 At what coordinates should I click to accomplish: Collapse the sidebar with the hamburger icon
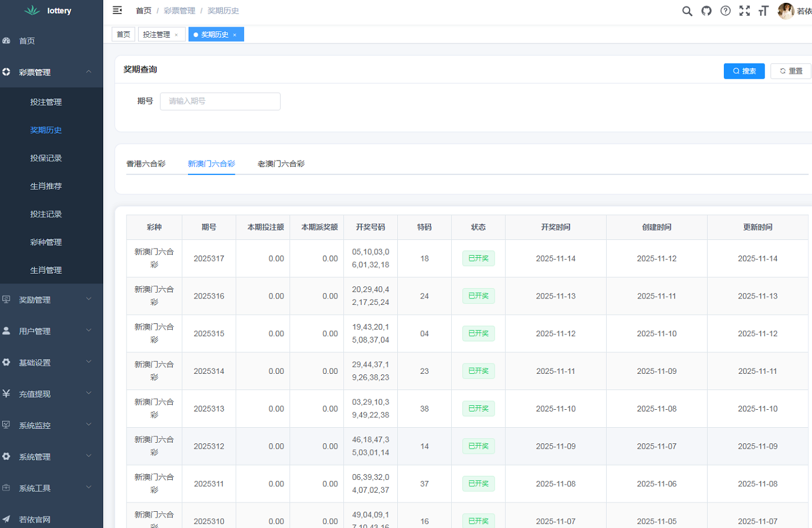tap(117, 10)
